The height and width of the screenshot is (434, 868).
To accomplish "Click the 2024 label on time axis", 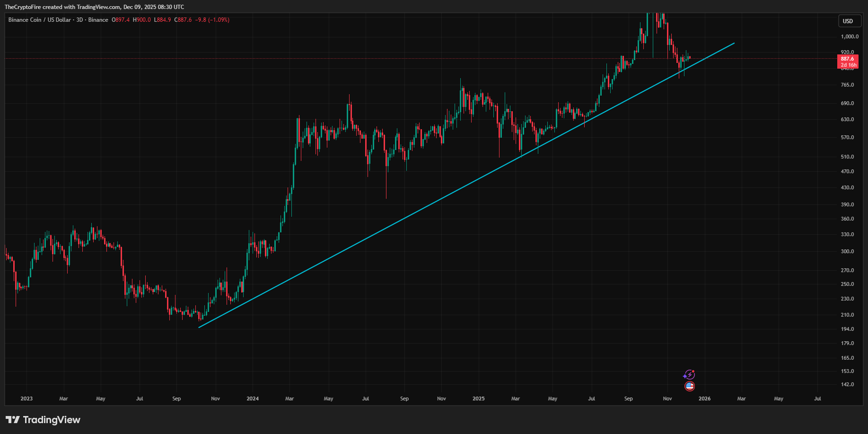I will pos(253,399).
